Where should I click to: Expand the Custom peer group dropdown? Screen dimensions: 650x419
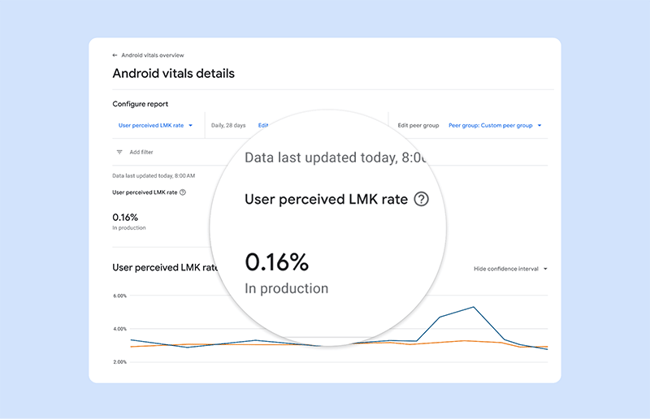pyautogui.click(x=495, y=125)
